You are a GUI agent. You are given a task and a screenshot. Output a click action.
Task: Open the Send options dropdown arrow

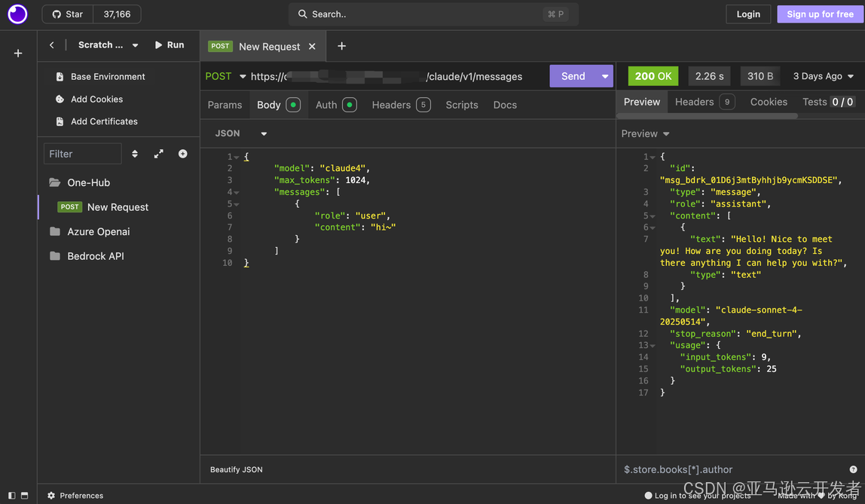(x=605, y=76)
